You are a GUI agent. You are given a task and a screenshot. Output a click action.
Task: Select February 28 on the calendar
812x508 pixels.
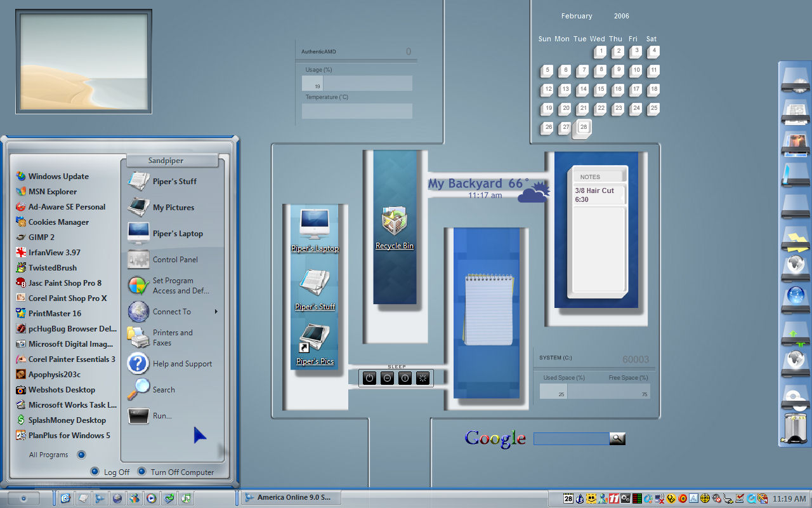click(583, 128)
